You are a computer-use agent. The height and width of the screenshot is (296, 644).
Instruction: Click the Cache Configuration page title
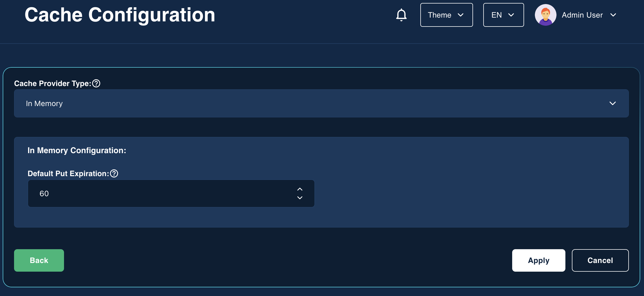coord(120,15)
